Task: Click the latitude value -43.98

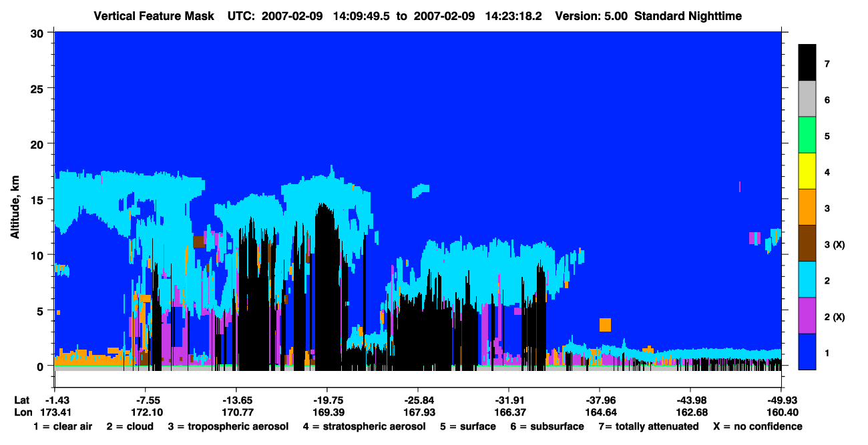Action: [690, 400]
